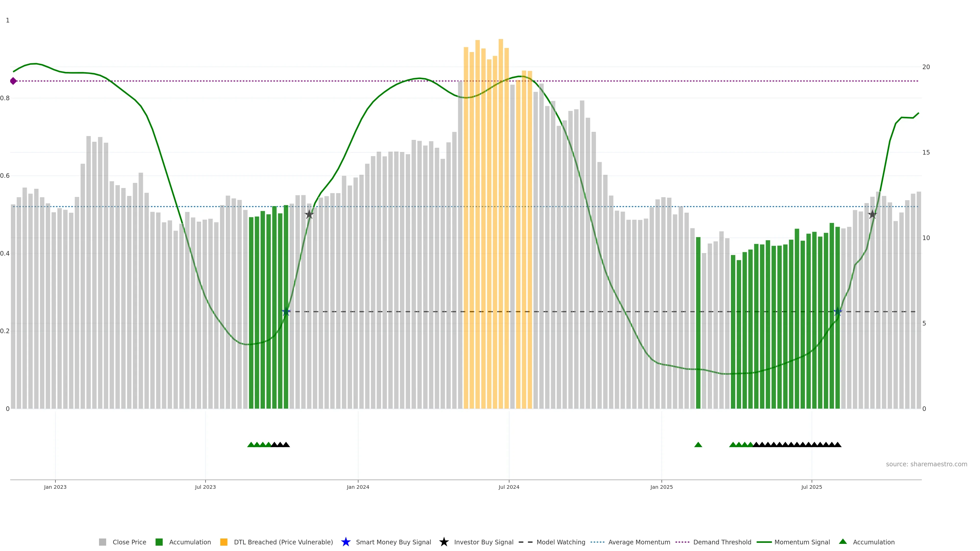Click the black star marker in late 2025

[x=872, y=215]
